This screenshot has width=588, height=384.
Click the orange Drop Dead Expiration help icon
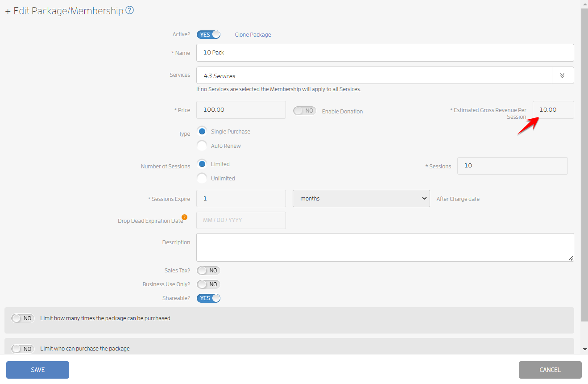[x=184, y=217]
